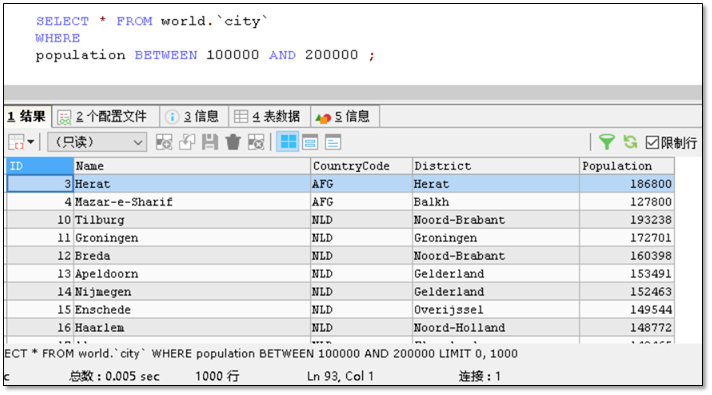Switch to the 4 表数据 tab
Screen dimensions: 712x395
click(270, 117)
